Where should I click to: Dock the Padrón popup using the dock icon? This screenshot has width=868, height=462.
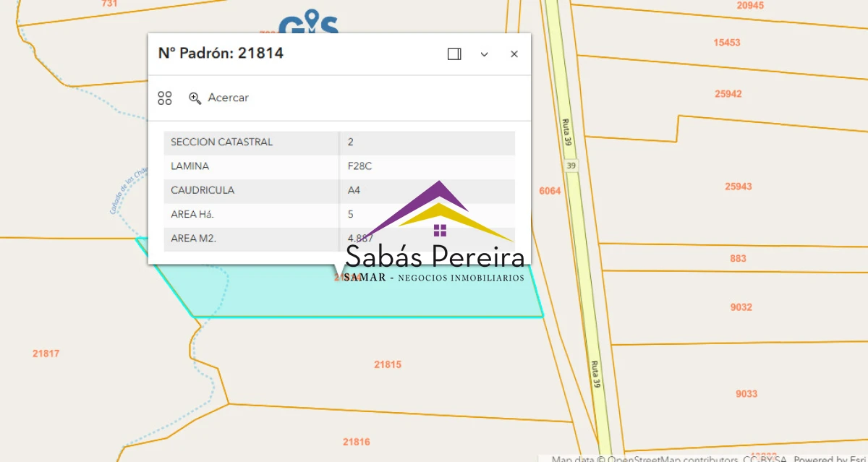click(x=454, y=54)
